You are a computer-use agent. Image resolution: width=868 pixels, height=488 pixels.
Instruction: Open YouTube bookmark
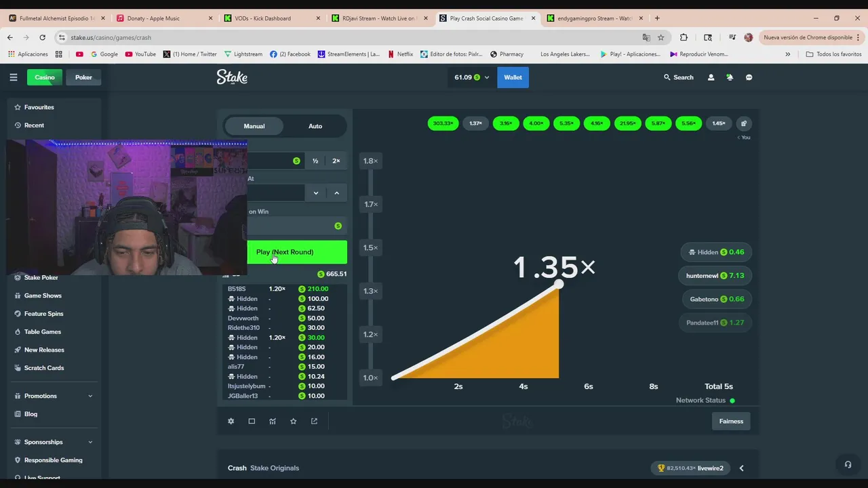(140, 54)
